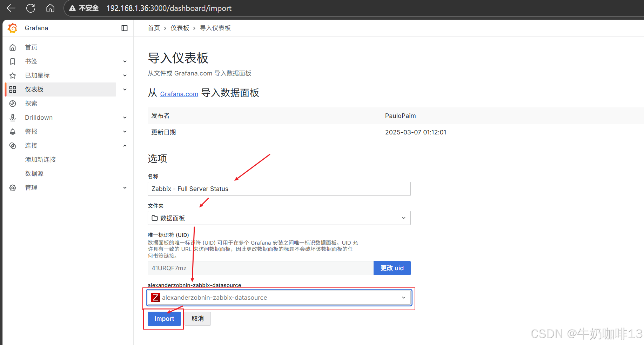Image resolution: width=644 pixels, height=345 pixels.
Task: Click the star icon beside 已加星标
Action: click(13, 75)
